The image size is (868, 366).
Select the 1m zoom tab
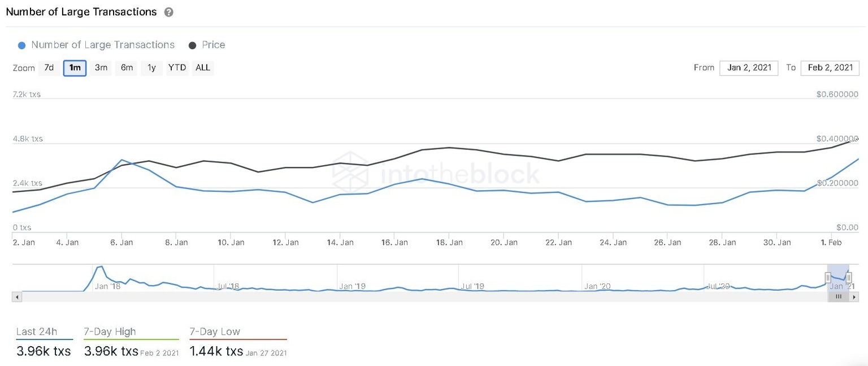pos(75,67)
